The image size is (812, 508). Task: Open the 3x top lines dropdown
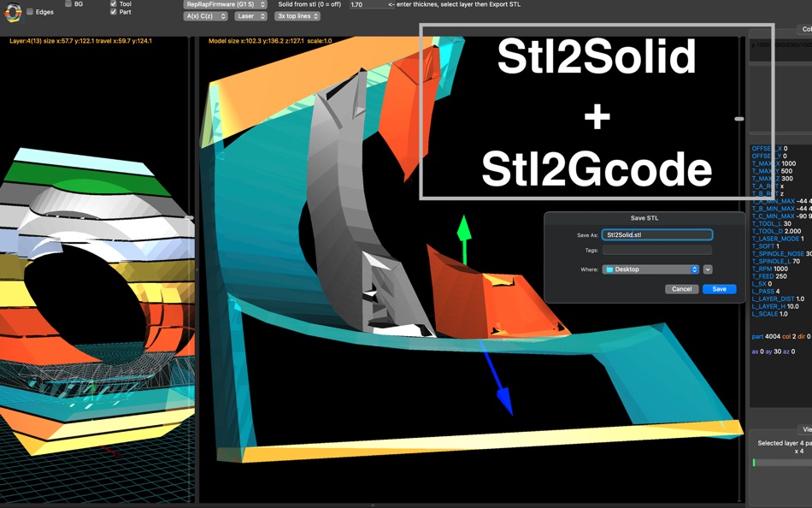[297, 16]
